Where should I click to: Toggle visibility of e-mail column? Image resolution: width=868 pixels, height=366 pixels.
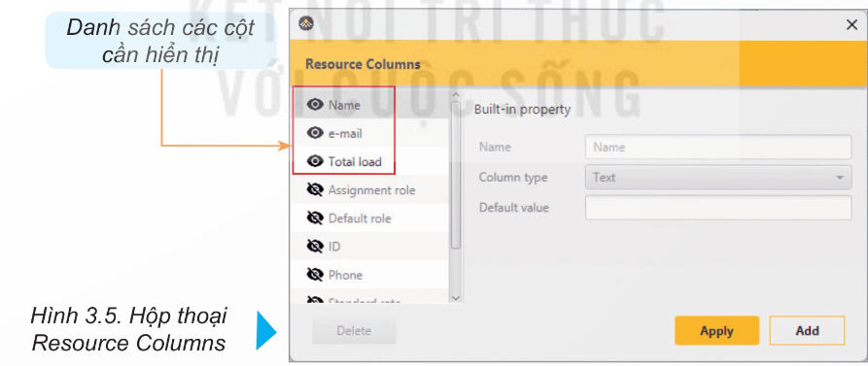click(315, 133)
